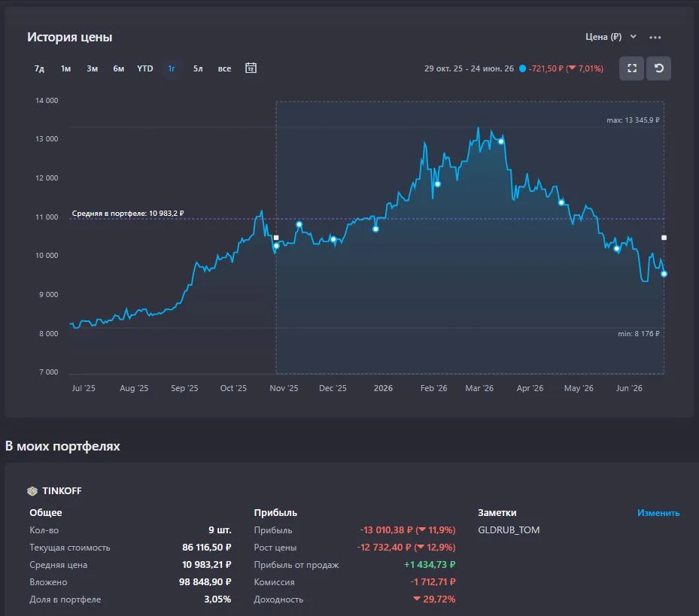
Task: Click the min: 8 176 ₽ label
Action: 638,333
